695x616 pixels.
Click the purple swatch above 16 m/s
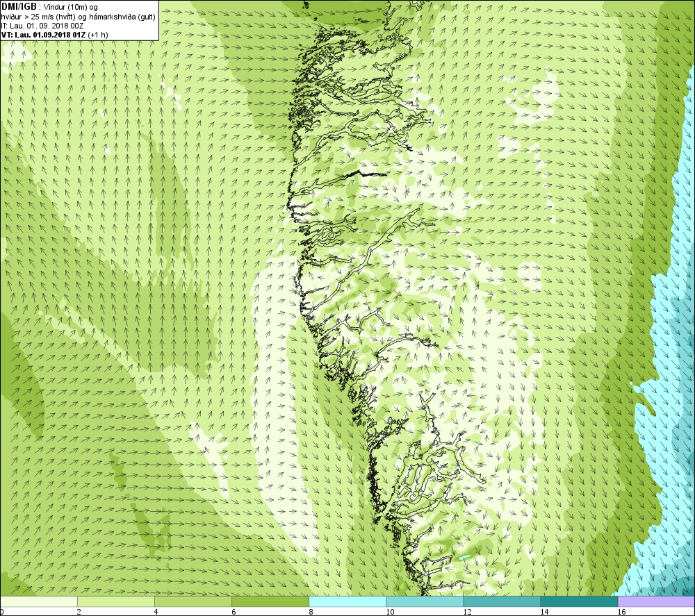coord(656,601)
